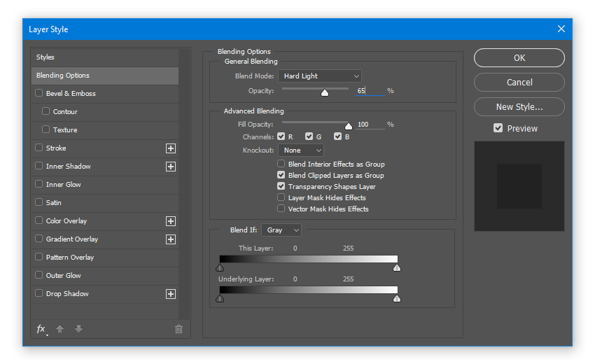Uncheck Blend Clipped Layers as Group
Screen dimensions: 595x364
(x=281, y=175)
